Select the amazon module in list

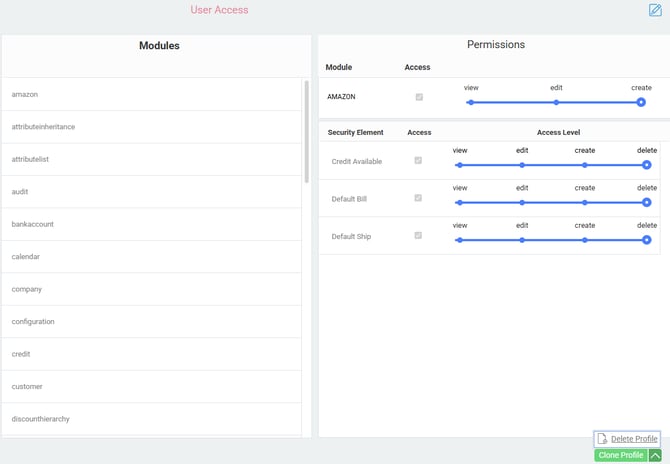click(x=25, y=94)
